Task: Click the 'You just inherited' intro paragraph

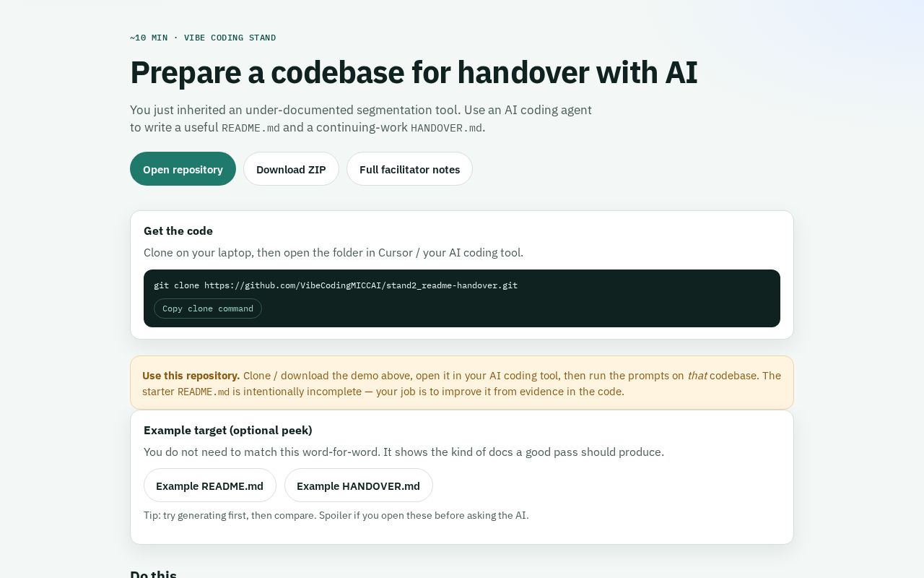Action: 361,118
